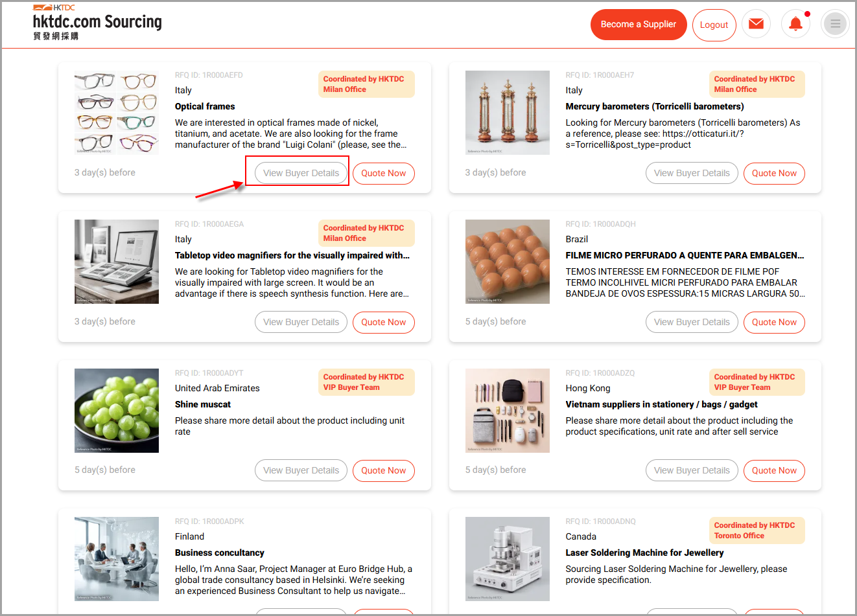Image resolution: width=857 pixels, height=616 pixels.
Task: Click the Finland country label
Action: click(189, 536)
